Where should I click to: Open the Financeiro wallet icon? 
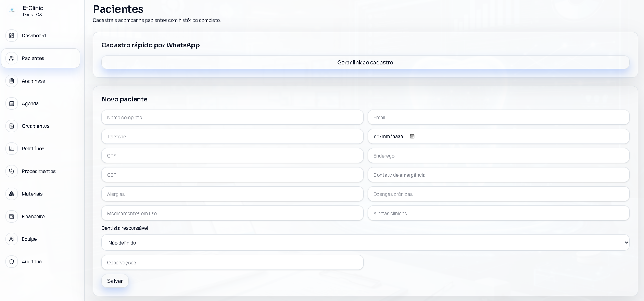[x=12, y=216]
